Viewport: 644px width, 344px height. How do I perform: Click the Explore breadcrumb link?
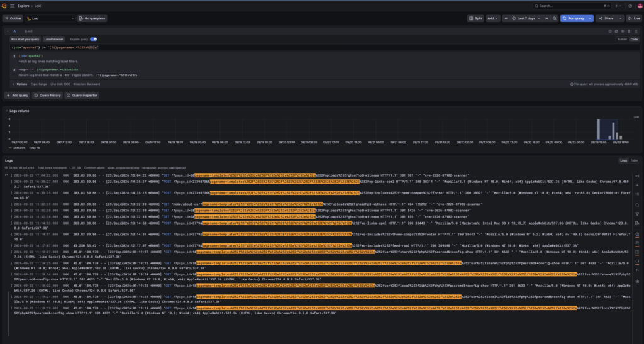point(23,6)
